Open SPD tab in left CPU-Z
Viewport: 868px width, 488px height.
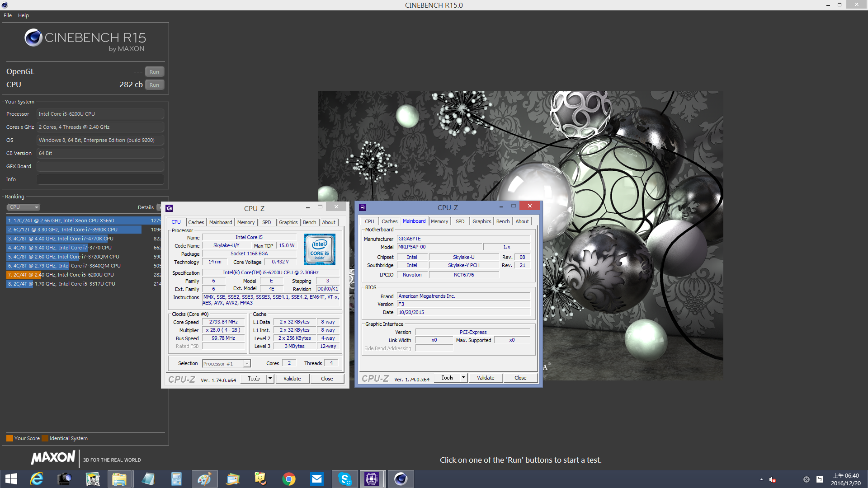coord(267,222)
